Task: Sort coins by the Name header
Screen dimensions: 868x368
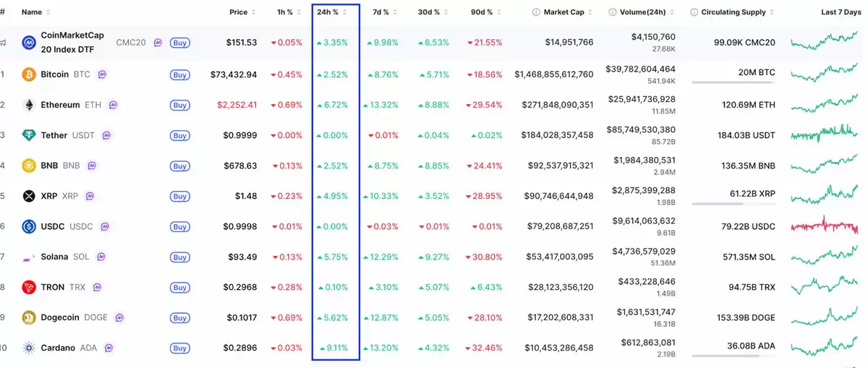Action: tap(31, 12)
